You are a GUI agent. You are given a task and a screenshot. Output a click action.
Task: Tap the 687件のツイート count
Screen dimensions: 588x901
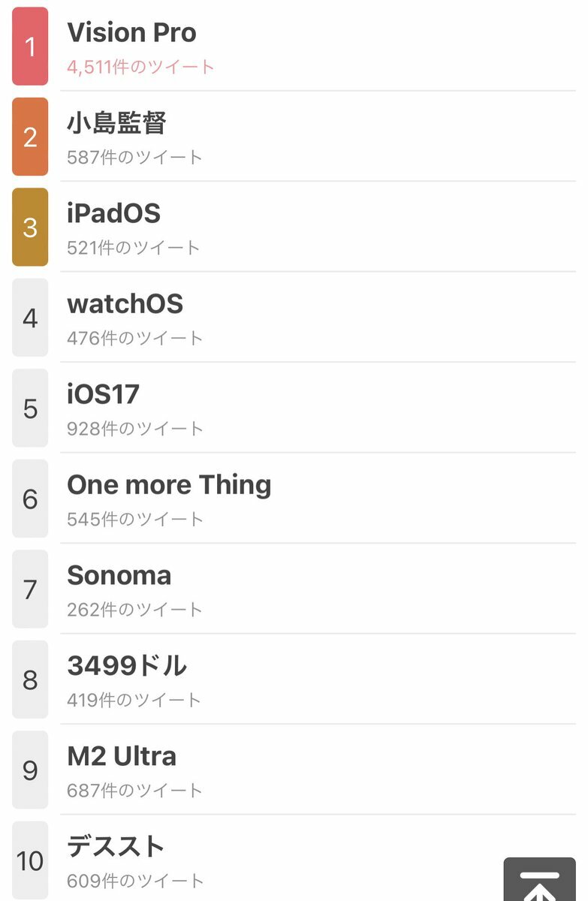[135, 791]
